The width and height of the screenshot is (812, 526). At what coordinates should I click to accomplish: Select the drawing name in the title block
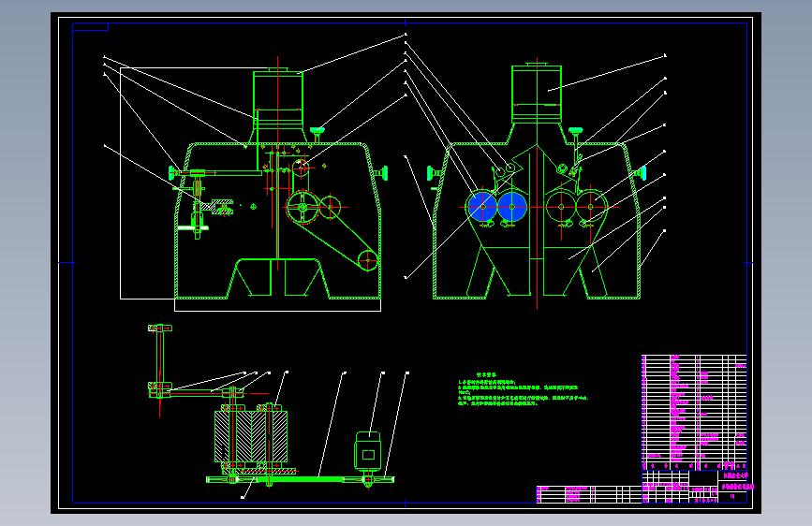[737, 487]
